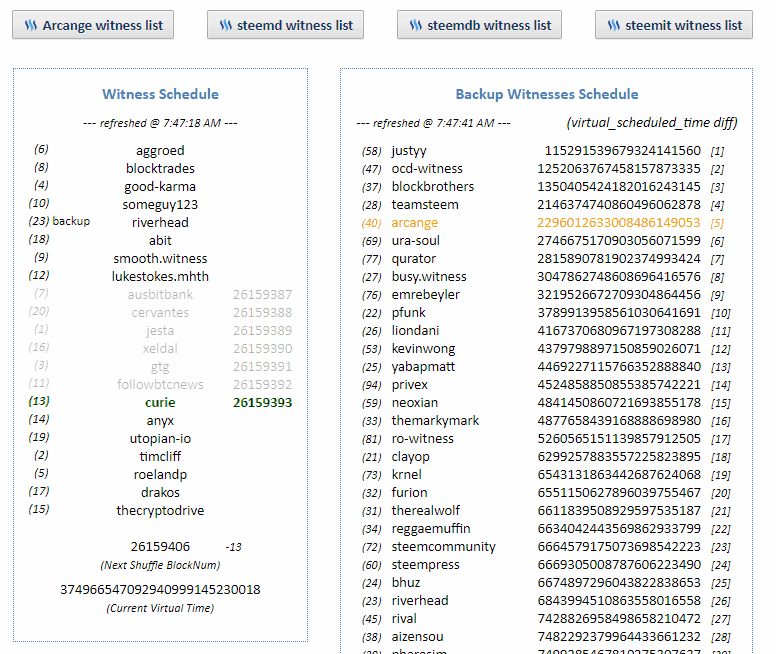This screenshot has width=776, height=654.
Task: Click backup witness steempress
Action: [425, 565]
